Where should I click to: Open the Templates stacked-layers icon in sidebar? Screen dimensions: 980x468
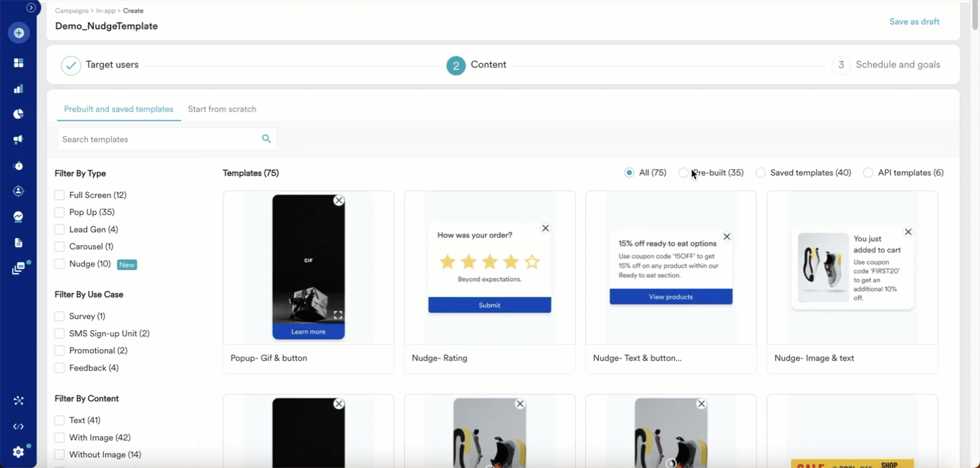(18, 267)
